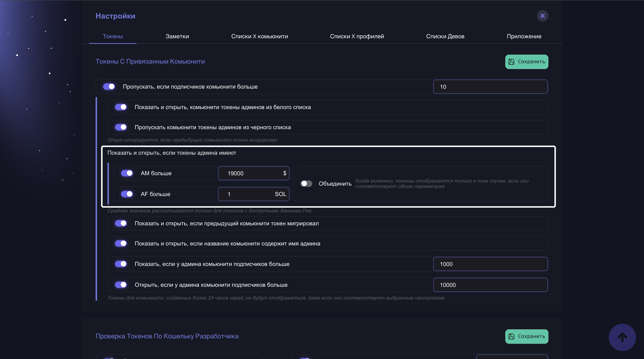Toggle the blacklist admins skip option
The width and height of the screenshot is (644, 359).
(121, 127)
